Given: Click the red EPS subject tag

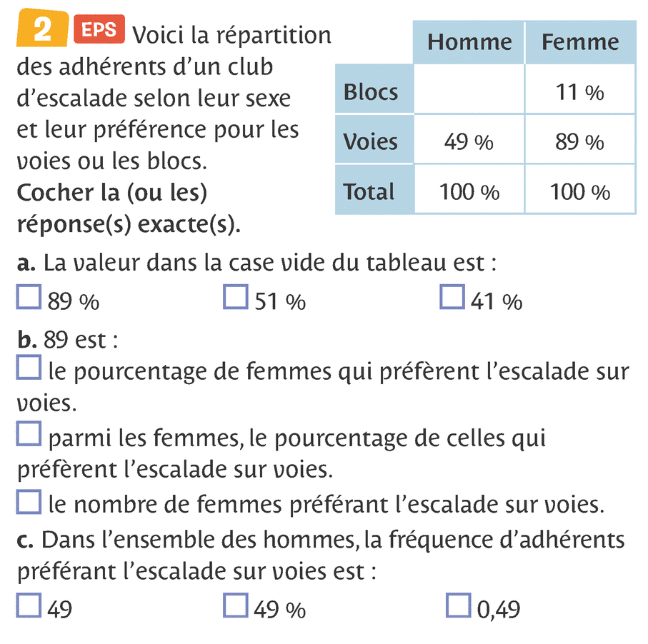Looking at the screenshot, I should (98, 30).
